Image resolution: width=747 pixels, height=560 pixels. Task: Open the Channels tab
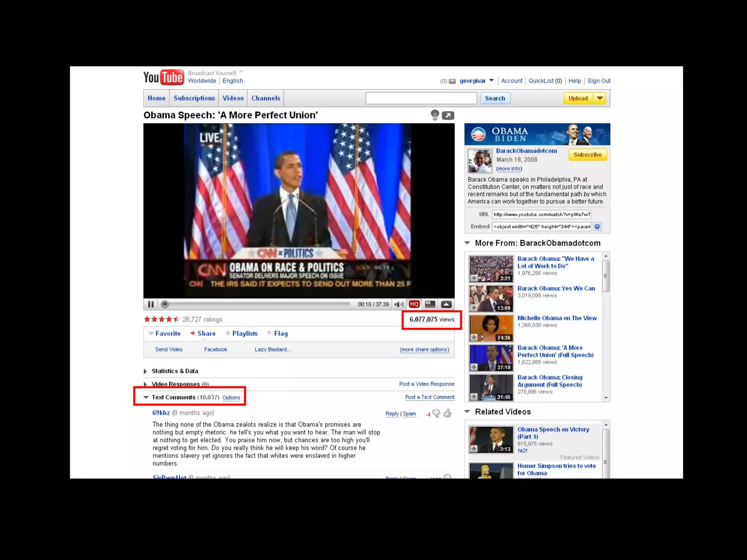click(x=266, y=98)
